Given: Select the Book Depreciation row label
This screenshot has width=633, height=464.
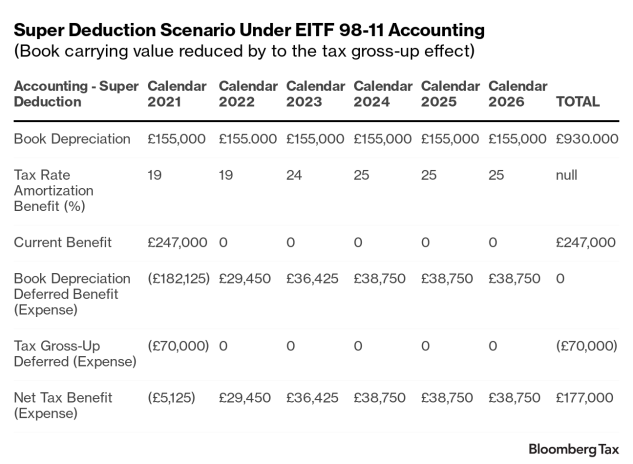Looking at the screenshot, I should tap(73, 139).
